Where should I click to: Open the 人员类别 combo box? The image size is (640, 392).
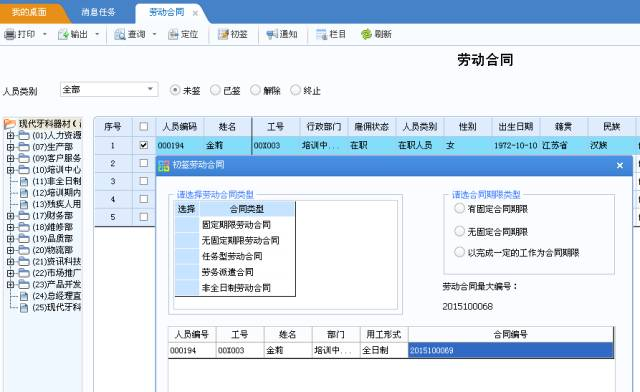[x=109, y=89]
